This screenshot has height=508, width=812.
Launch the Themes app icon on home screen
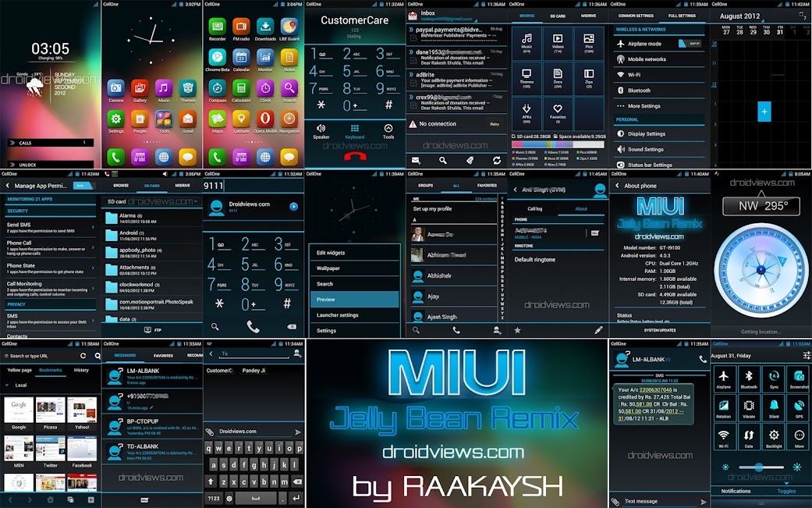pyautogui.click(x=187, y=88)
